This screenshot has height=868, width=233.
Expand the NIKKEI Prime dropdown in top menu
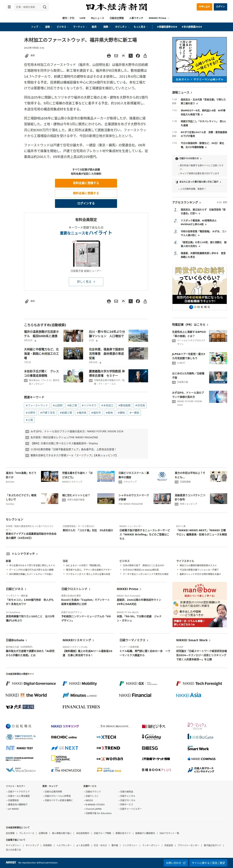coord(159,18)
